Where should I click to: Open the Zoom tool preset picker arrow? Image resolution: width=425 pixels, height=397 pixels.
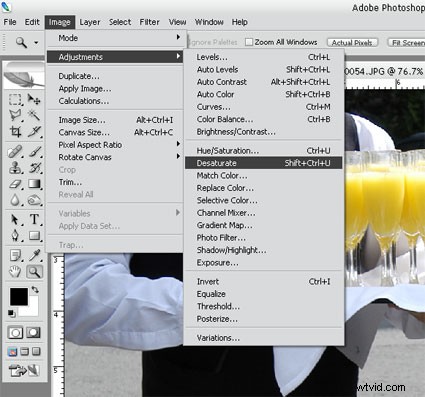[x=36, y=43]
